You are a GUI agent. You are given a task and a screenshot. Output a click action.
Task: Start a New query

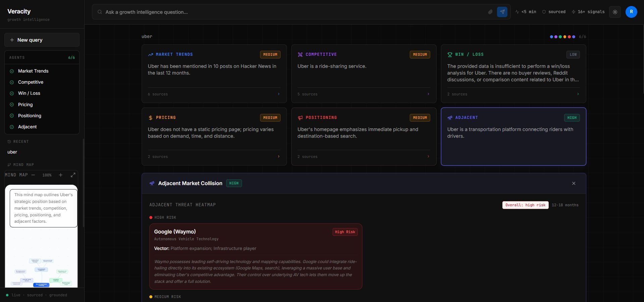coord(42,40)
